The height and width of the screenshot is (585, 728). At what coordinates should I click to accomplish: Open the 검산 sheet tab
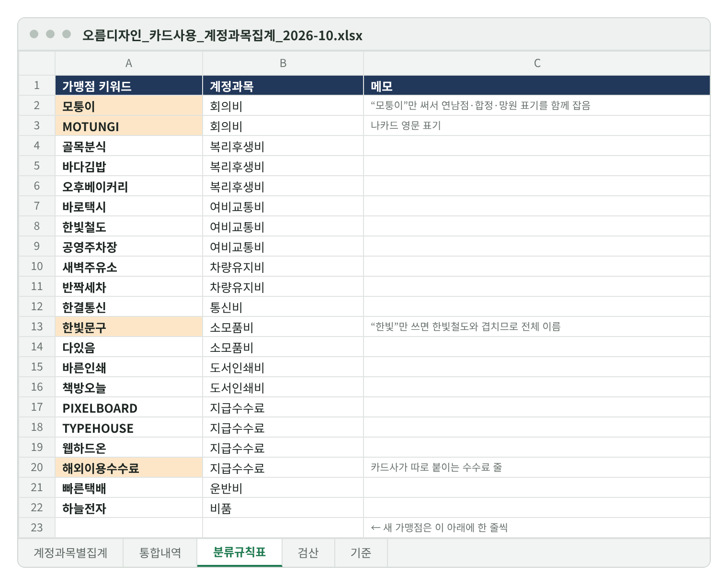(x=308, y=553)
